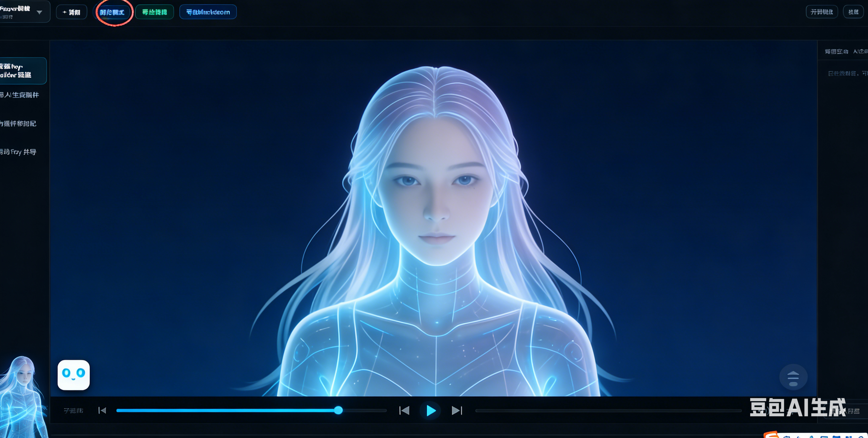Open the last sidebar item mentioning 'Fay'
This screenshot has width=868, height=438.
18,152
